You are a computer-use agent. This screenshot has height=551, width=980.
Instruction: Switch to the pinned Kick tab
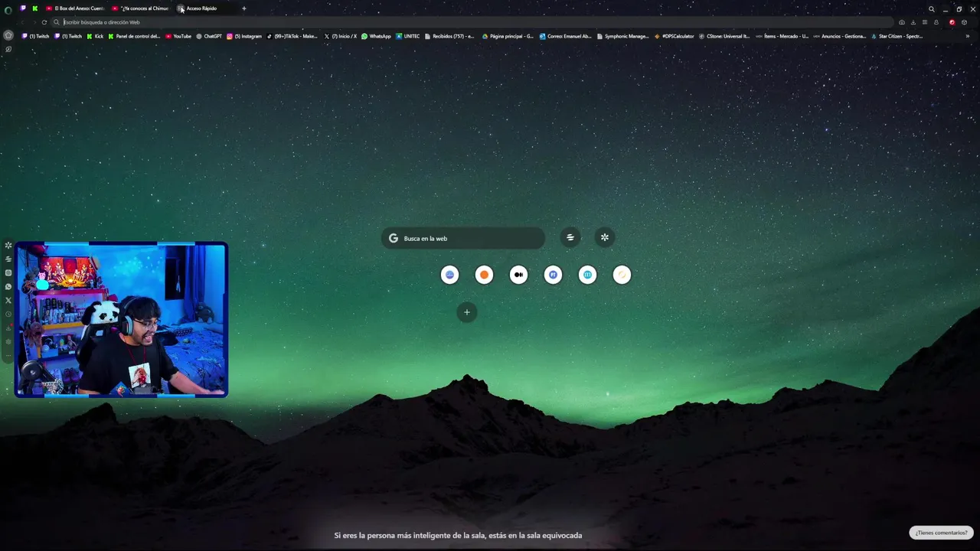[34, 8]
